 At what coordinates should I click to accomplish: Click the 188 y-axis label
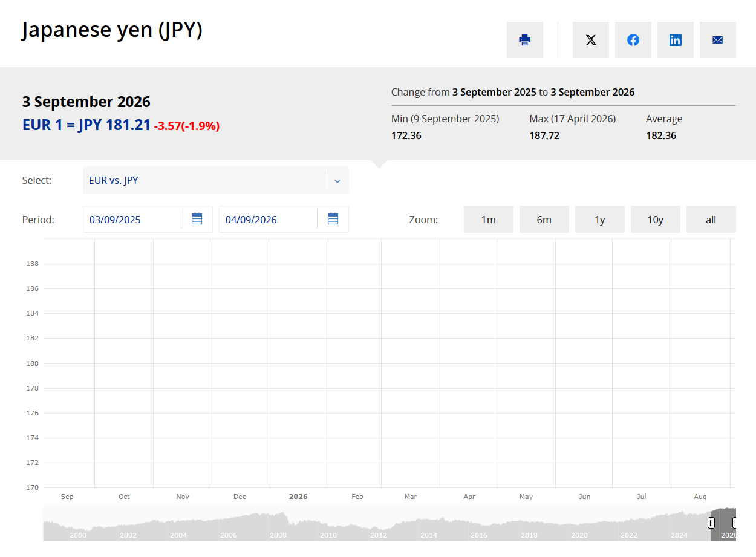coord(32,264)
